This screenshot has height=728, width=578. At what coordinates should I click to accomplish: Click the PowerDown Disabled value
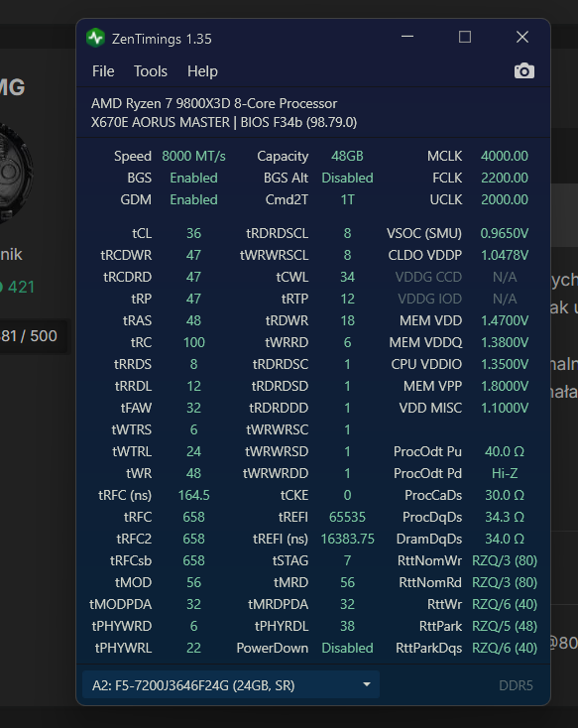tap(347, 648)
